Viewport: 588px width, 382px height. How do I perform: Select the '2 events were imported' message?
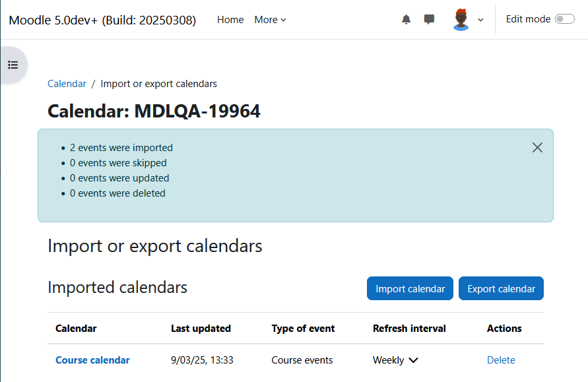click(x=121, y=148)
